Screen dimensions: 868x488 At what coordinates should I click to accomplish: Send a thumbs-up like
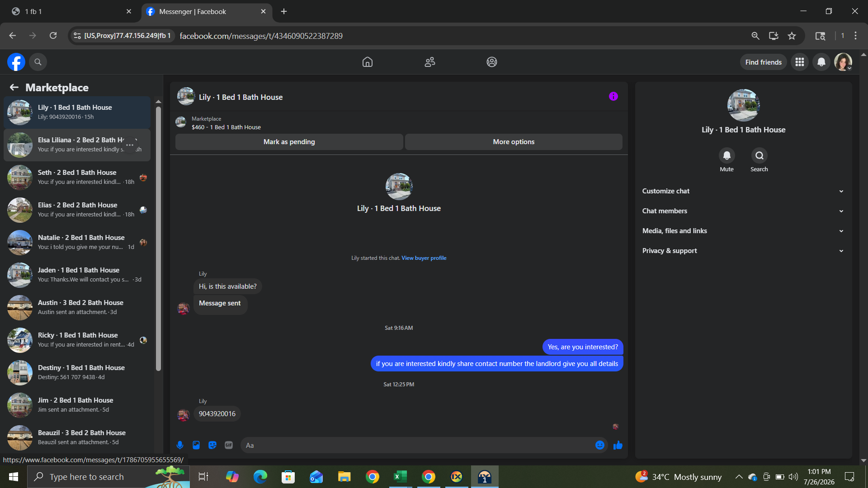[618, 446]
